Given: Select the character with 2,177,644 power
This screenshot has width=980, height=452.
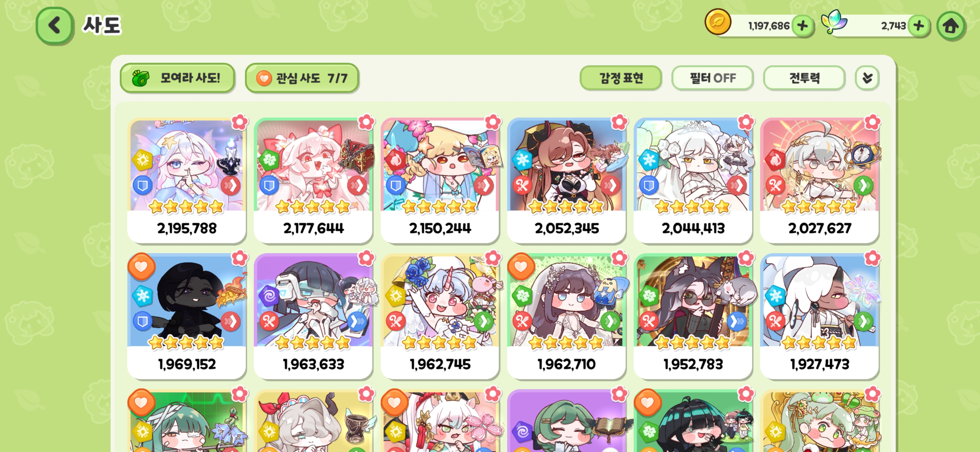Looking at the screenshot, I should tap(313, 180).
